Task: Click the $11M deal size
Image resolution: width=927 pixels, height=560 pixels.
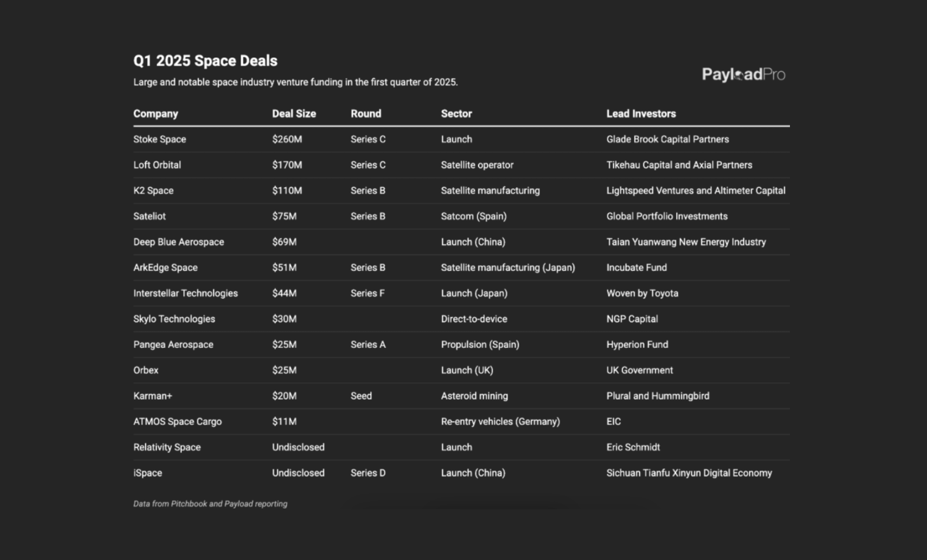Action: pyautogui.click(x=284, y=422)
